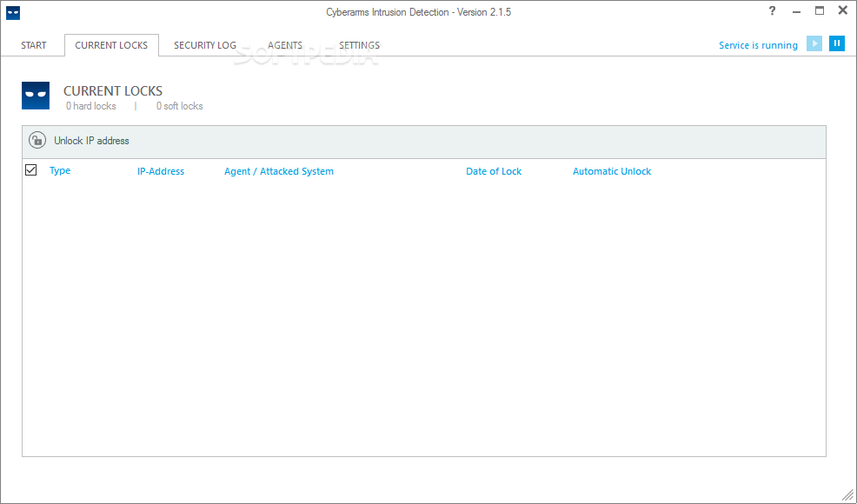Click the window resize grip corner
Screen dimensions: 857x504
847,494
